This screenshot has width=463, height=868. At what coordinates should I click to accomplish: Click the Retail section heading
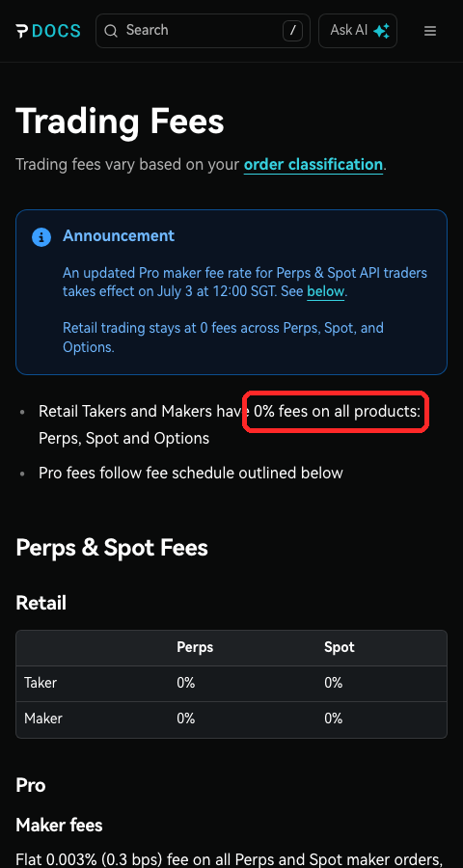(41, 602)
